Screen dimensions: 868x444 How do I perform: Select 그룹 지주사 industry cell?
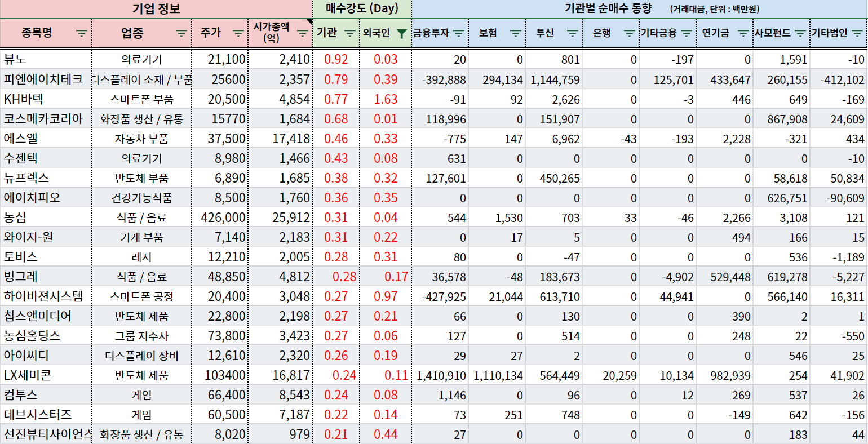[141, 336]
